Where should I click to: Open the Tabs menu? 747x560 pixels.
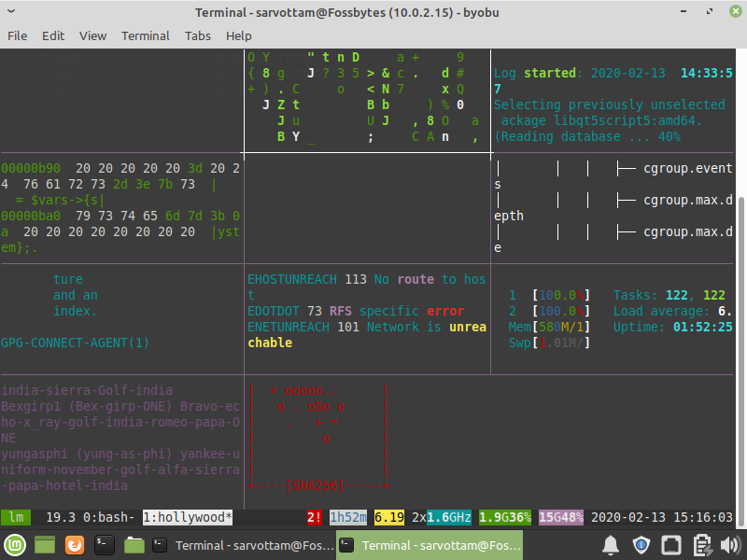coord(197,36)
